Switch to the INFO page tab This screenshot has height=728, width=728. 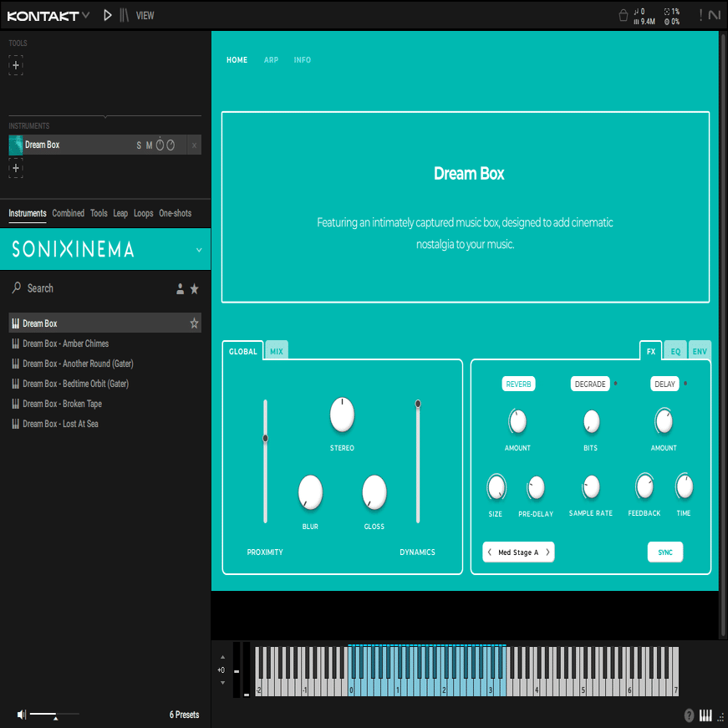pyautogui.click(x=303, y=60)
